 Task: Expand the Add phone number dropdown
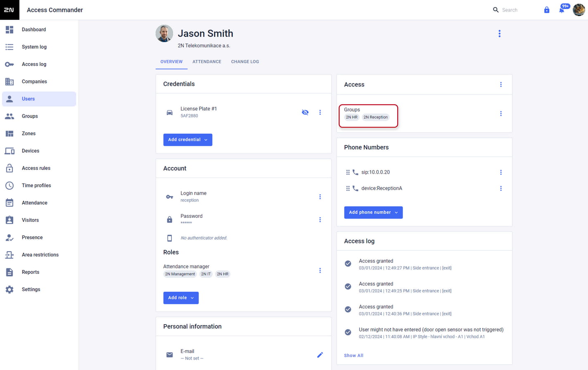point(373,212)
